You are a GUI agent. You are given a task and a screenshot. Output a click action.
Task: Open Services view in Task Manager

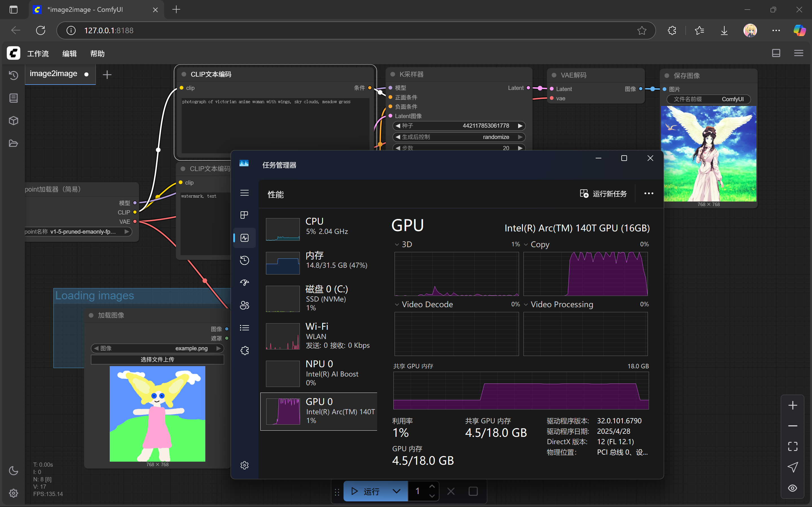pyautogui.click(x=245, y=350)
